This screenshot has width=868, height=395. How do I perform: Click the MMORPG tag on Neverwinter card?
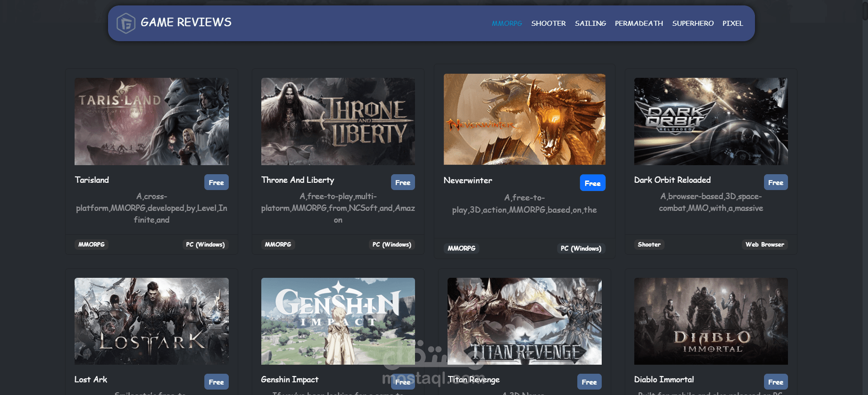point(462,248)
